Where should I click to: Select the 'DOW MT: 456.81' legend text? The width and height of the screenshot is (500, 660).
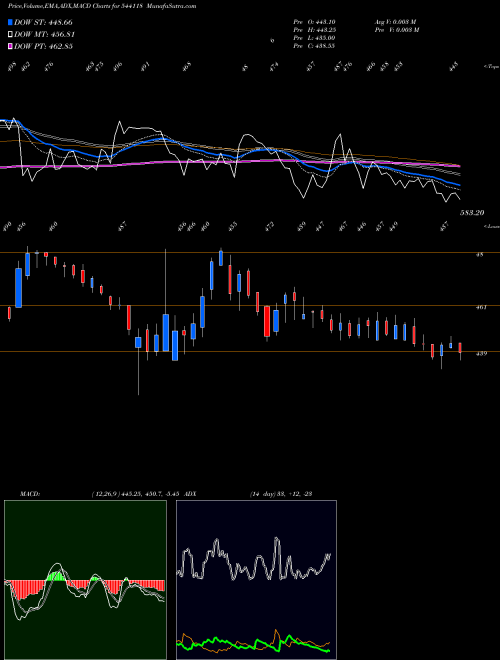coord(45,35)
